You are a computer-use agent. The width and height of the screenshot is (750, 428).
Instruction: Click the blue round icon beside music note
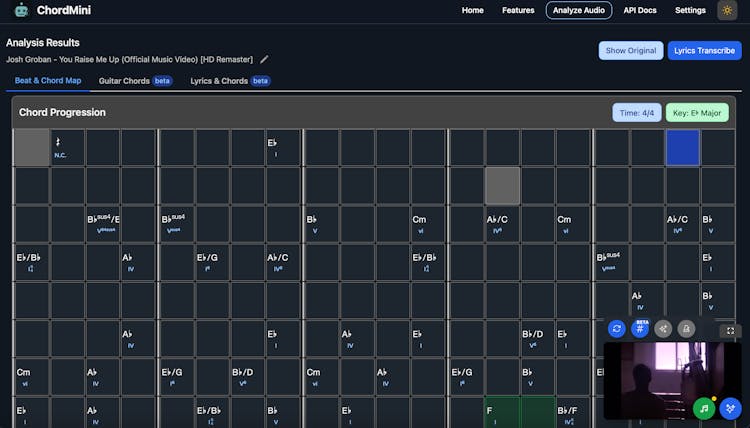click(728, 408)
